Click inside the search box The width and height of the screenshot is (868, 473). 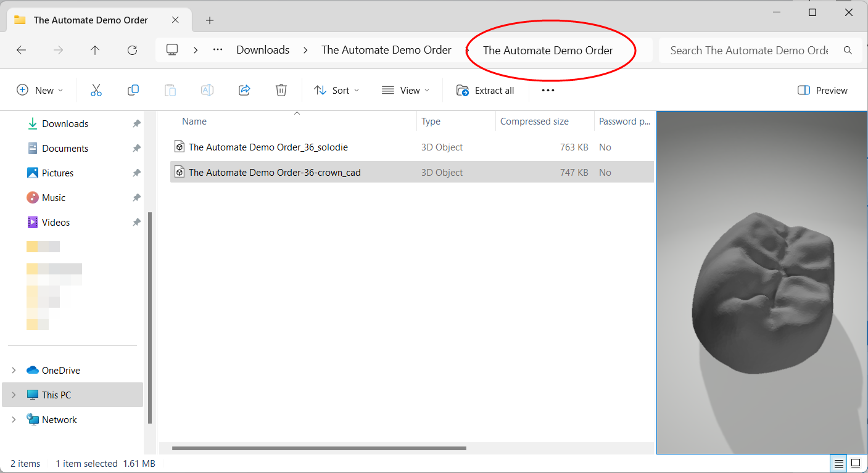pos(750,50)
